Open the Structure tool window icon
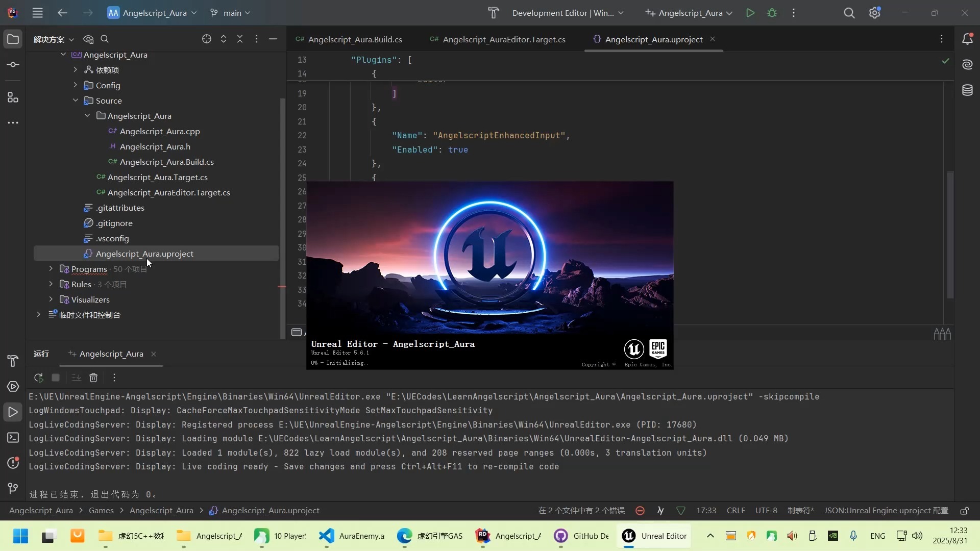The image size is (980, 551). click(x=13, y=97)
